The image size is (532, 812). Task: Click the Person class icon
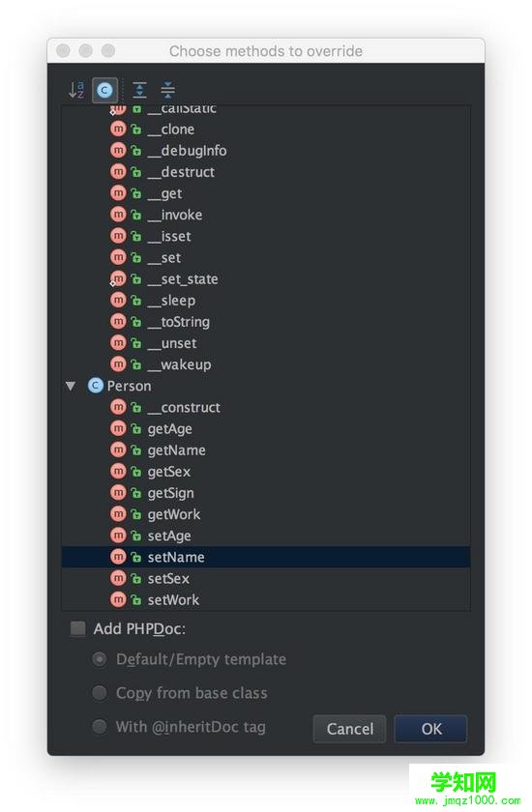click(96, 386)
